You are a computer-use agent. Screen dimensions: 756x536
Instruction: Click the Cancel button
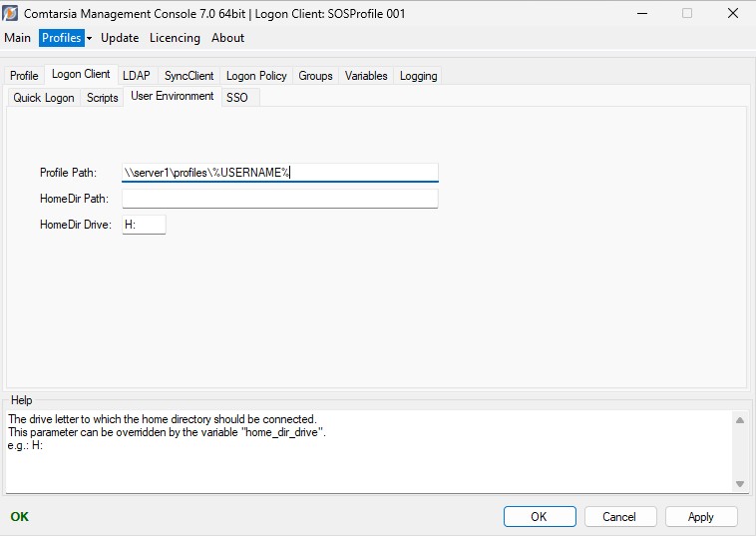click(619, 517)
